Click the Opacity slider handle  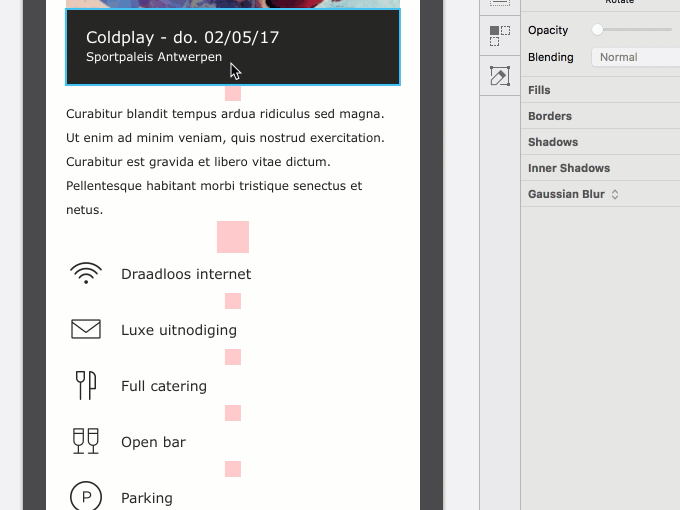pyautogui.click(x=598, y=29)
